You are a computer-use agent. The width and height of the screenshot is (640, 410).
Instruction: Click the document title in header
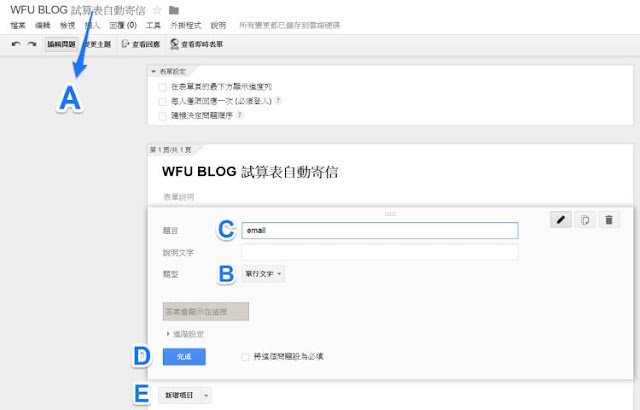[x=78, y=10]
